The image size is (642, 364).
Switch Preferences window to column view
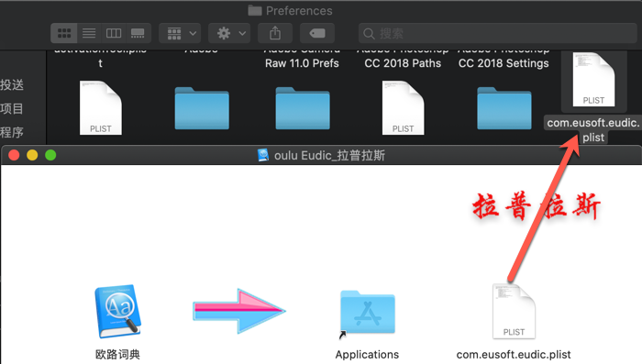[114, 33]
